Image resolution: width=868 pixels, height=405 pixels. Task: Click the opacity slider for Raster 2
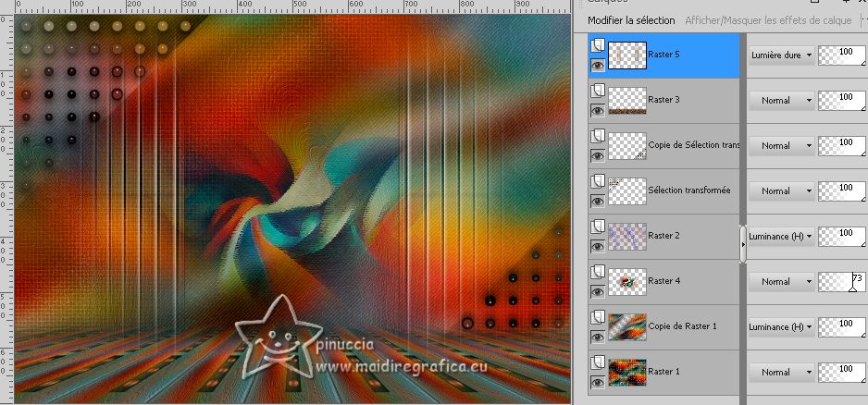point(842,237)
